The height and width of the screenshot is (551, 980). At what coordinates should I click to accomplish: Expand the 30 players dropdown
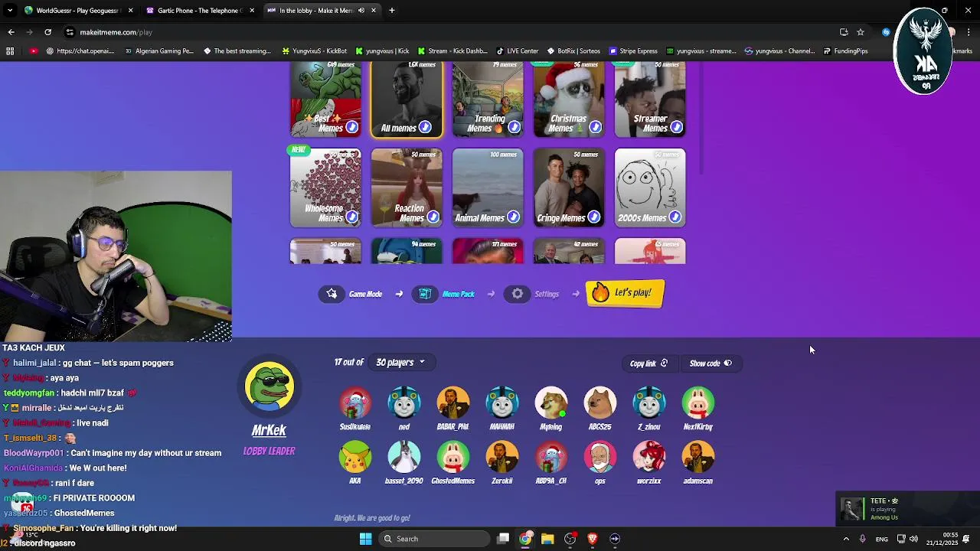[x=400, y=363]
